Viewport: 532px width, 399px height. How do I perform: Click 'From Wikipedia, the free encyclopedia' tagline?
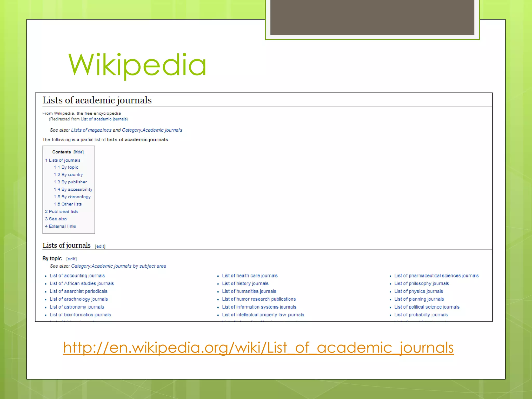pyautogui.click(x=82, y=113)
